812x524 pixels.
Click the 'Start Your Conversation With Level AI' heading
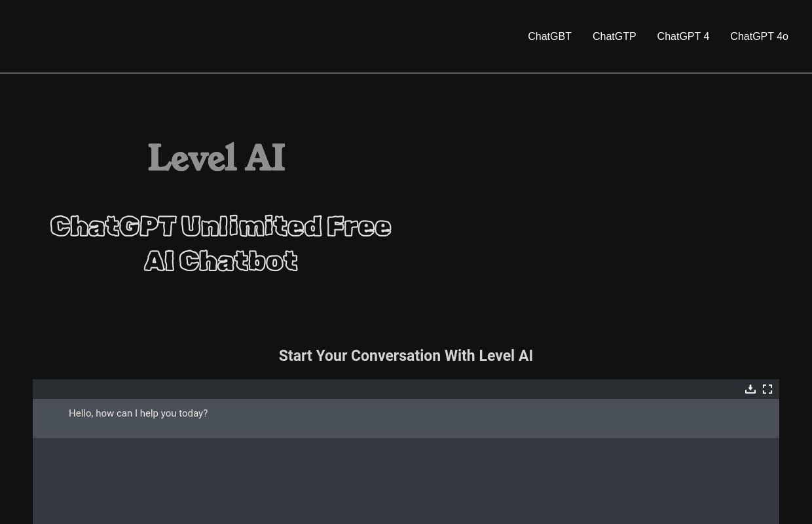pos(406,356)
